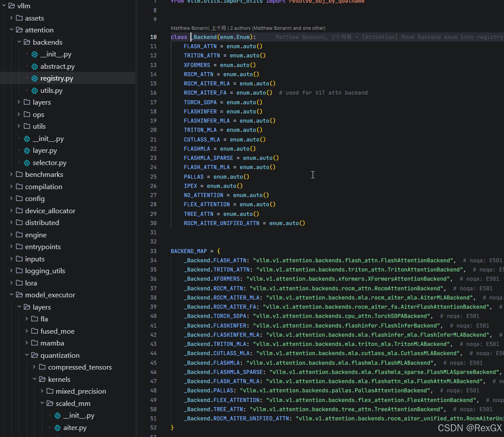Click the folder icon beside fla

tap(35, 319)
